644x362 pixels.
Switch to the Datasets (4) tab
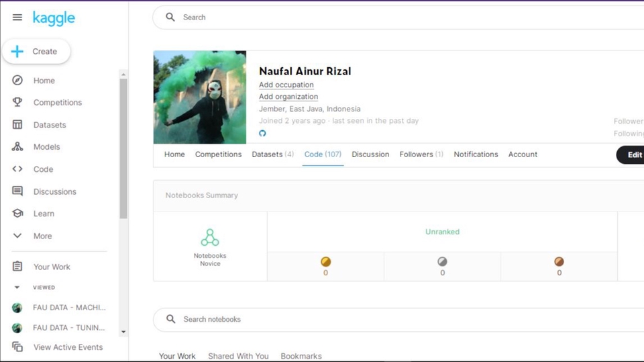[273, 154]
